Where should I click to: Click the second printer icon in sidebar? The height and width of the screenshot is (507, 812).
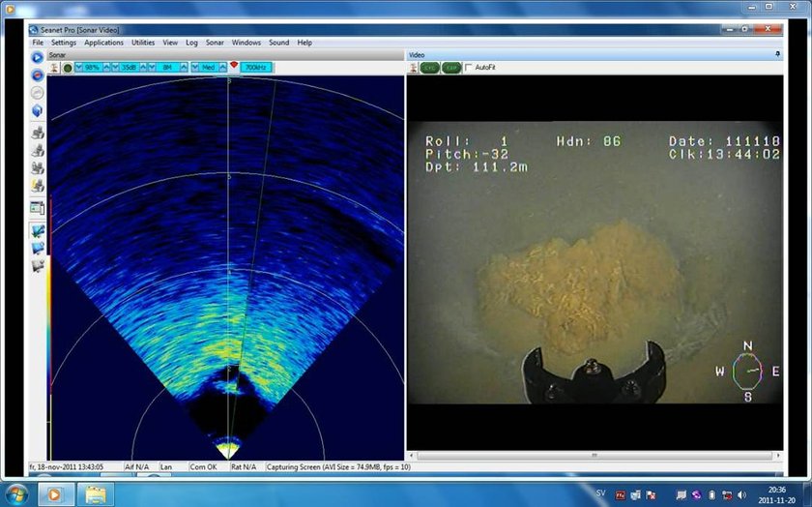(x=38, y=150)
